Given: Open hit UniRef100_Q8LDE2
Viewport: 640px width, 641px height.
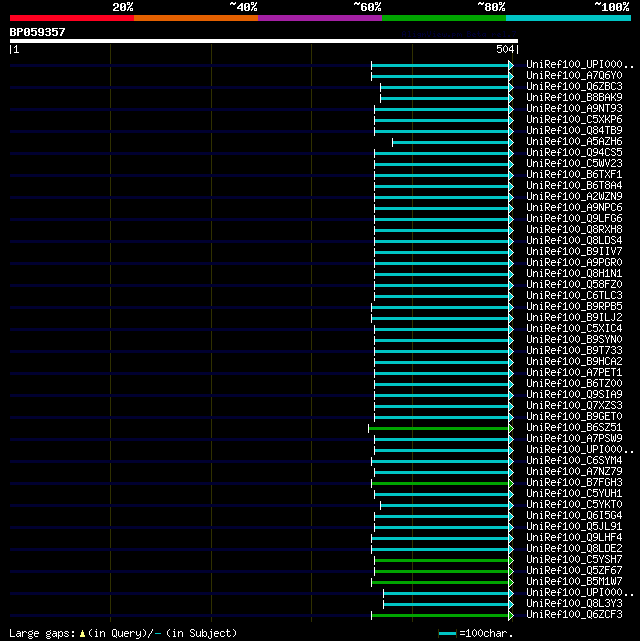Looking at the screenshot, I should coord(574,549).
